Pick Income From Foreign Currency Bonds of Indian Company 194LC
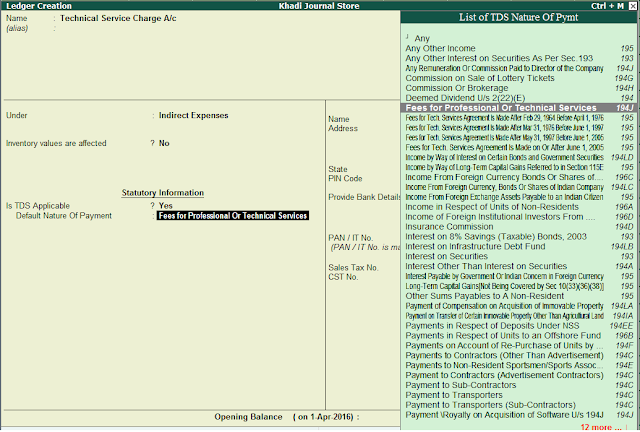 [519, 187]
